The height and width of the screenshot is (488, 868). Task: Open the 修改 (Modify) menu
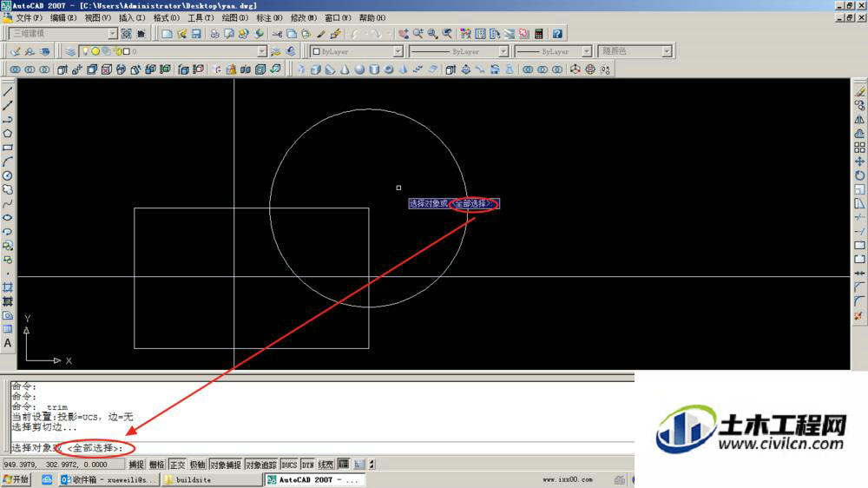[303, 18]
